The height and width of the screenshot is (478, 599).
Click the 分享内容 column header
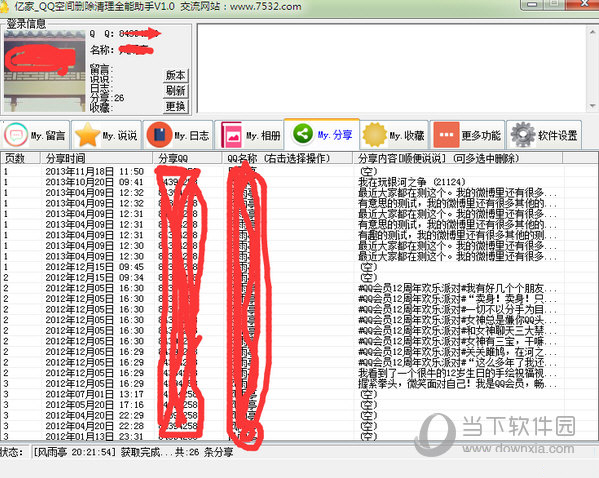tap(458, 158)
